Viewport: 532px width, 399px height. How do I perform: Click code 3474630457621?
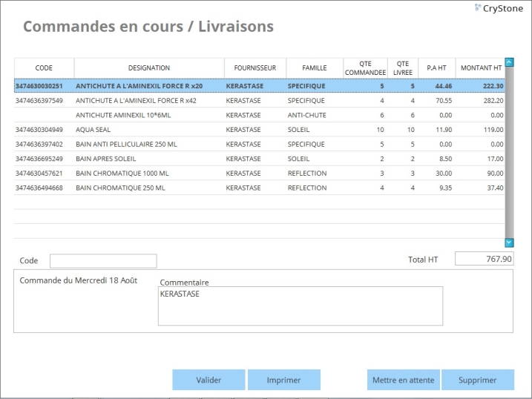pyautogui.click(x=39, y=174)
